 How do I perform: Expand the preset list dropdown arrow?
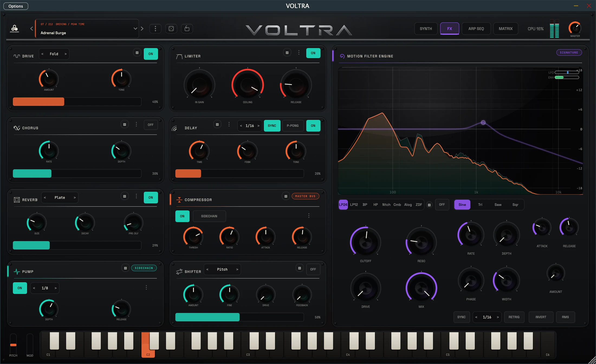pyautogui.click(x=135, y=28)
